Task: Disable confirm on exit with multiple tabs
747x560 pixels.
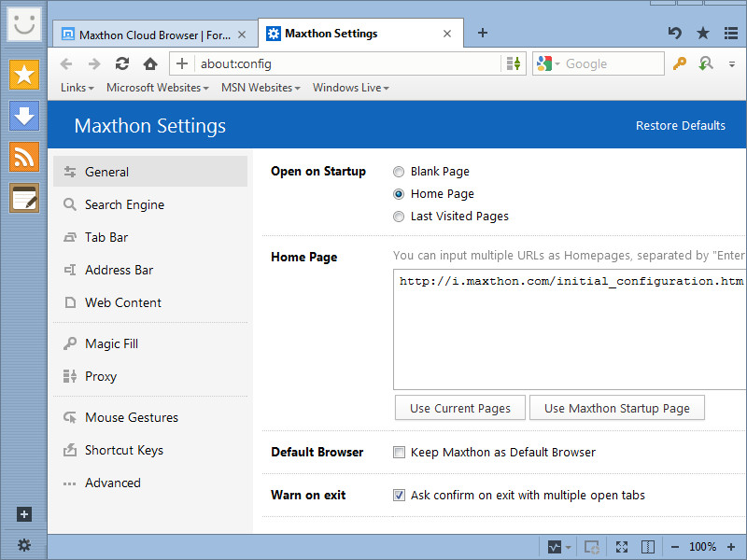Action: (399, 496)
